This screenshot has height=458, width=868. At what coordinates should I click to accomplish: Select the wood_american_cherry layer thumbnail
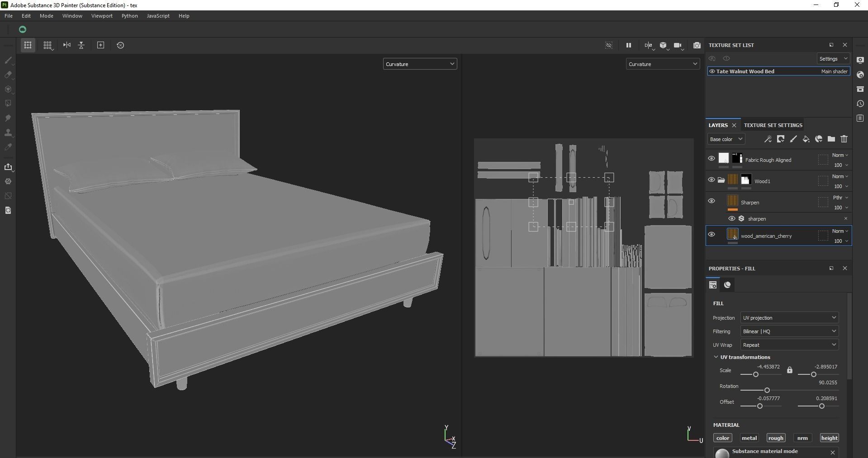tap(732, 234)
